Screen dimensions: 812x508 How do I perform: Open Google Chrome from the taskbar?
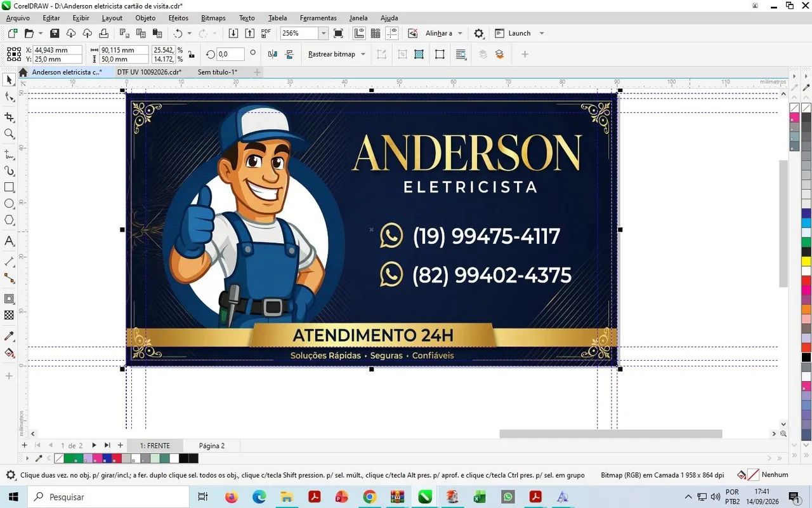coord(370,497)
